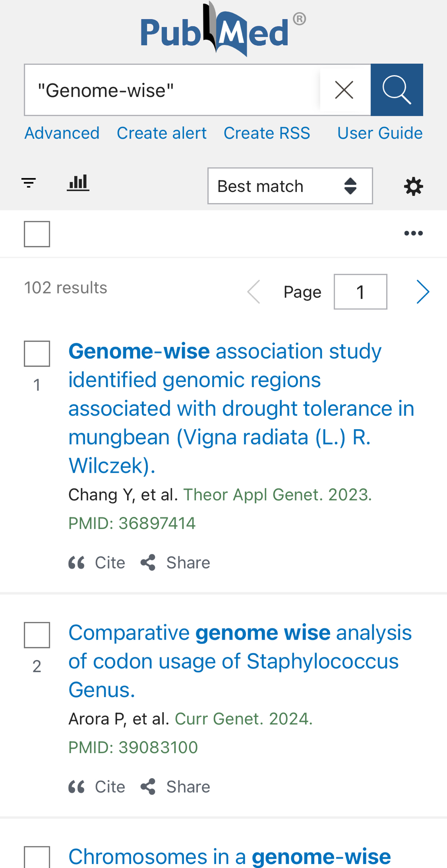Open the Best match sort dropdown
The height and width of the screenshot is (868, 447).
[290, 186]
